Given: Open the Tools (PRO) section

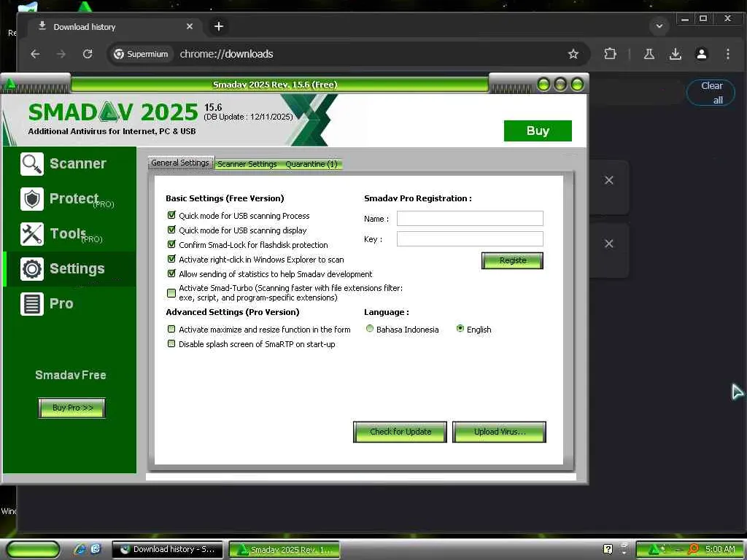Looking at the screenshot, I should [x=62, y=234].
